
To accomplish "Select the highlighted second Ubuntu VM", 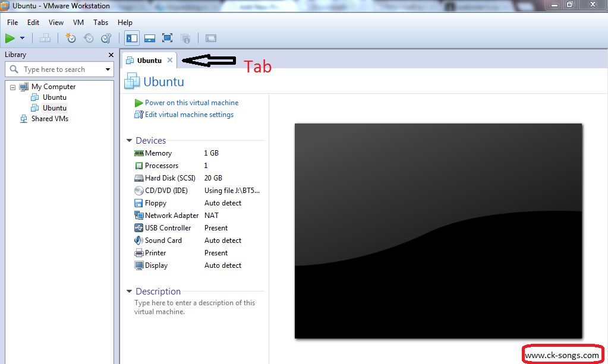I will (x=54, y=108).
